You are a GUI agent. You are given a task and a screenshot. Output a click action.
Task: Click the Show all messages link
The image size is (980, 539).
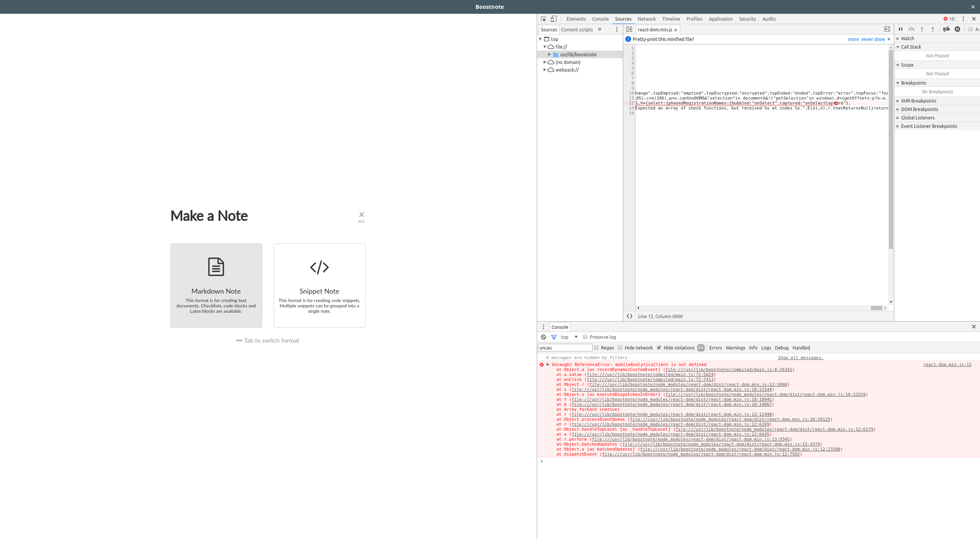click(800, 358)
